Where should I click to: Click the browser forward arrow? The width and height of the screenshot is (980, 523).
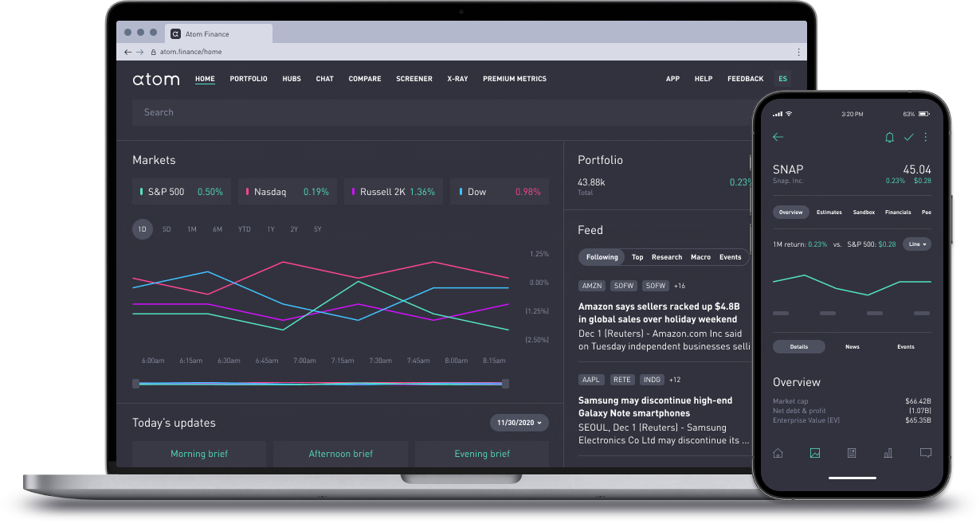tap(140, 52)
